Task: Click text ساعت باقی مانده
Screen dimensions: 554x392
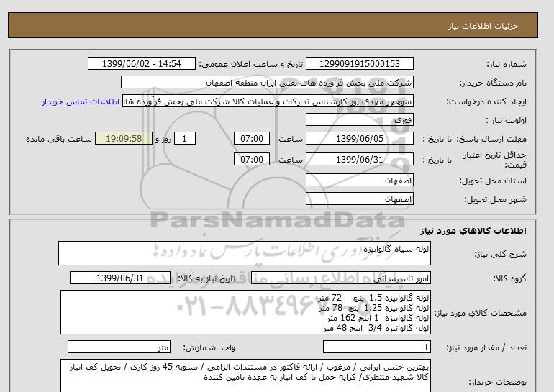Action: click(x=59, y=139)
